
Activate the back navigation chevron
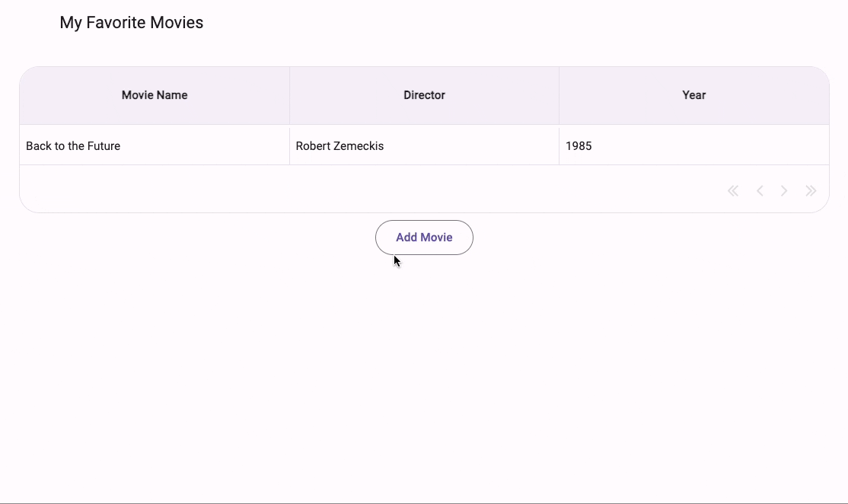[759, 190]
